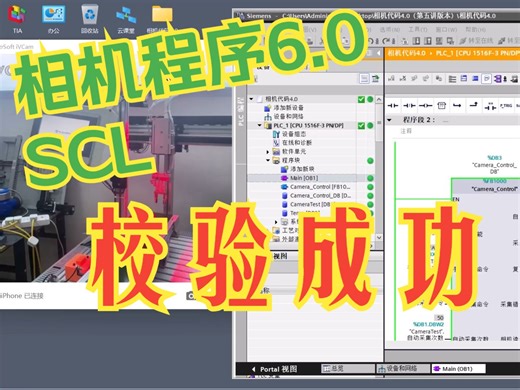Open the 办公 desktop shortcut
Viewport: 520px width, 390px height.
(53, 18)
